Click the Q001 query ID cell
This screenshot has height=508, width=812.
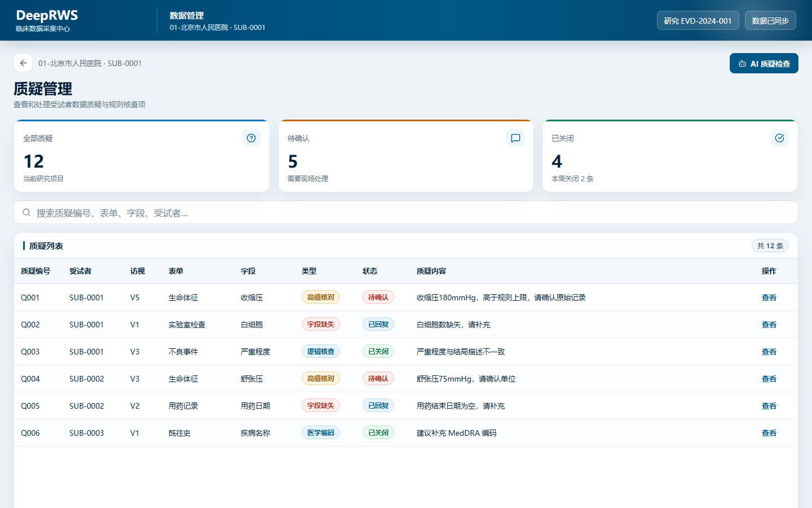30,297
